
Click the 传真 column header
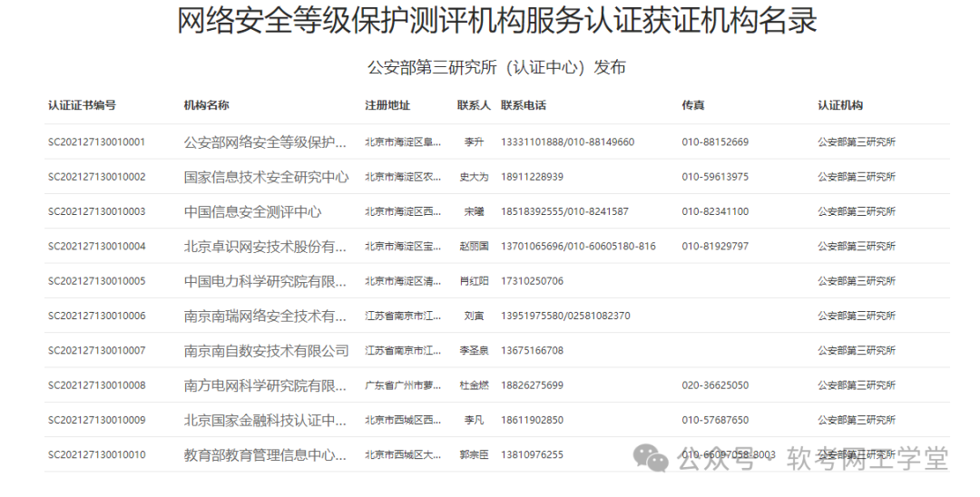(x=693, y=105)
